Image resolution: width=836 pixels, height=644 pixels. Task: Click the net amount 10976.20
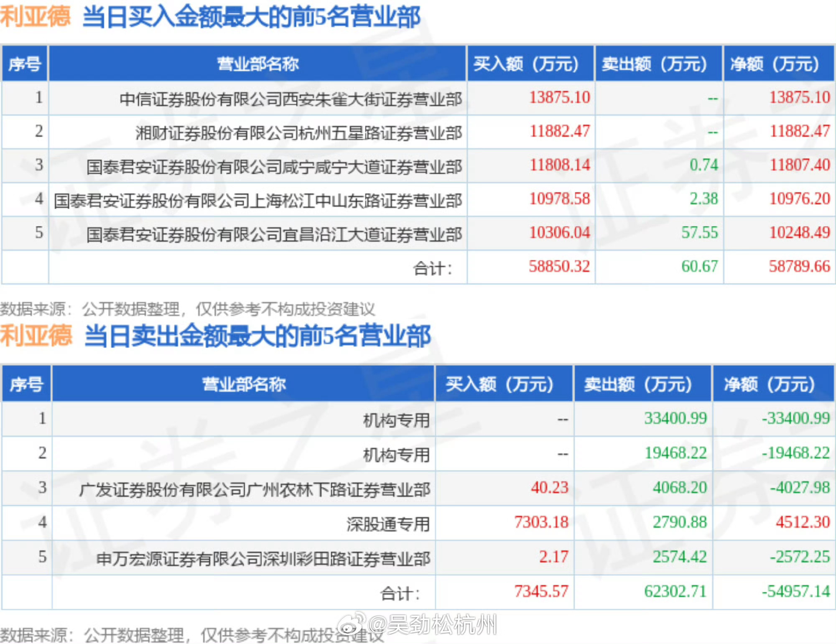800,199
